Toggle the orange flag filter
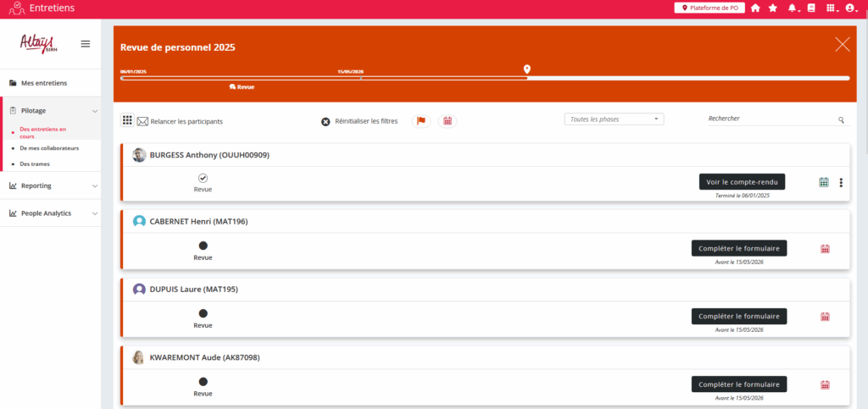The image size is (868, 409). pyautogui.click(x=420, y=121)
